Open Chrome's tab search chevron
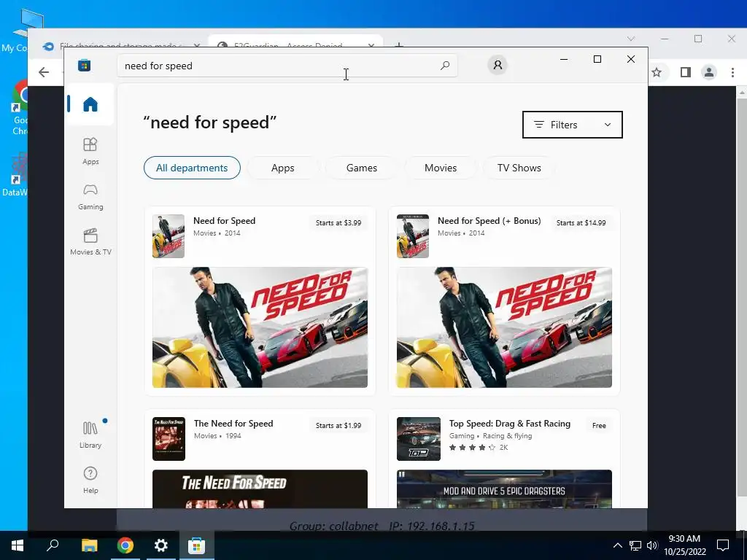This screenshot has width=747, height=560. coord(631,39)
